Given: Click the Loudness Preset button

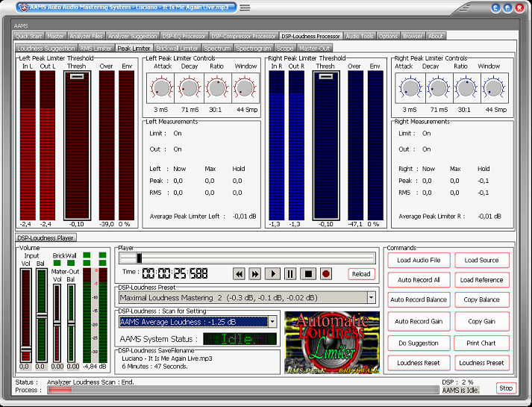Looking at the screenshot, I should [481, 362].
